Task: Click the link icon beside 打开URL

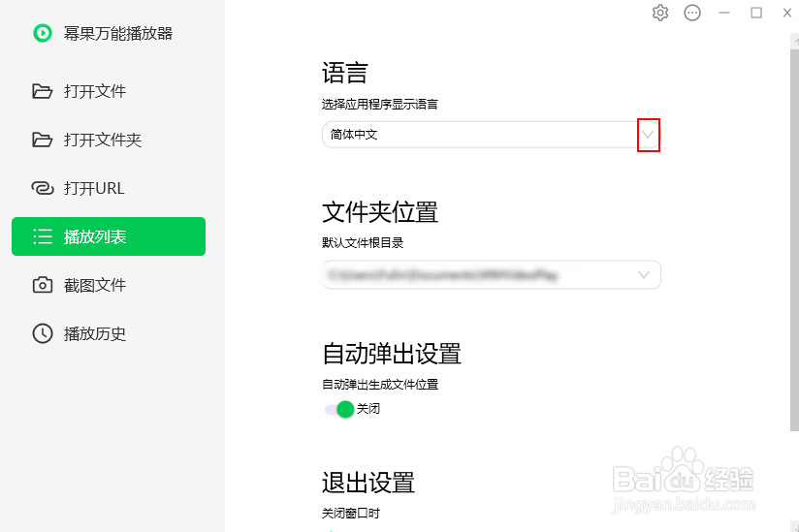Action: (x=43, y=188)
